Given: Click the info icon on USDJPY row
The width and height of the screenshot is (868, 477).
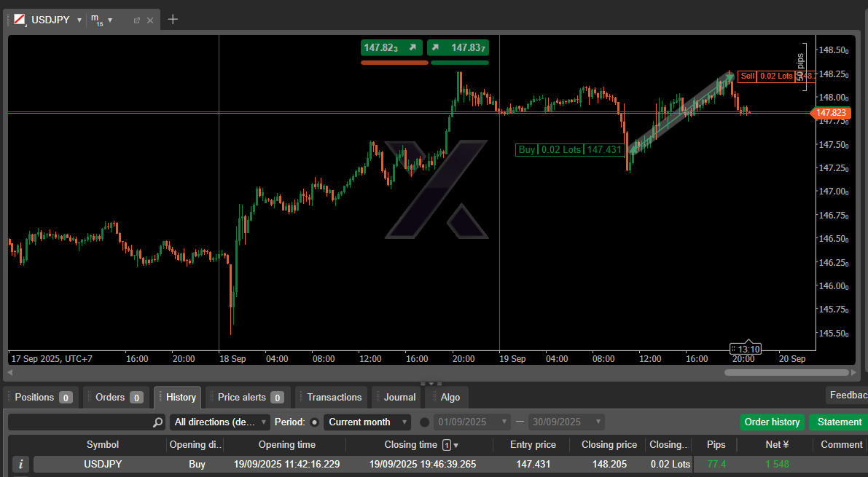Looking at the screenshot, I should pyautogui.click(x=21, y=464).
